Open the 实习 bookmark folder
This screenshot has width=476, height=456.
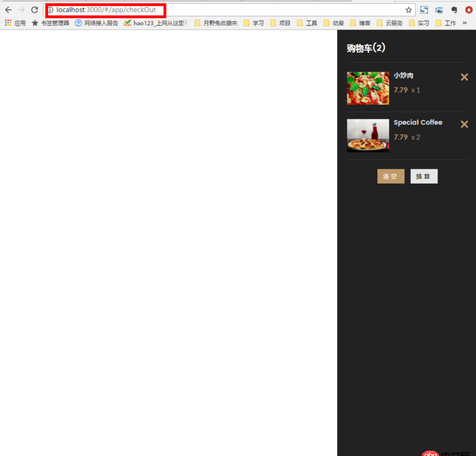click(419, 23)
